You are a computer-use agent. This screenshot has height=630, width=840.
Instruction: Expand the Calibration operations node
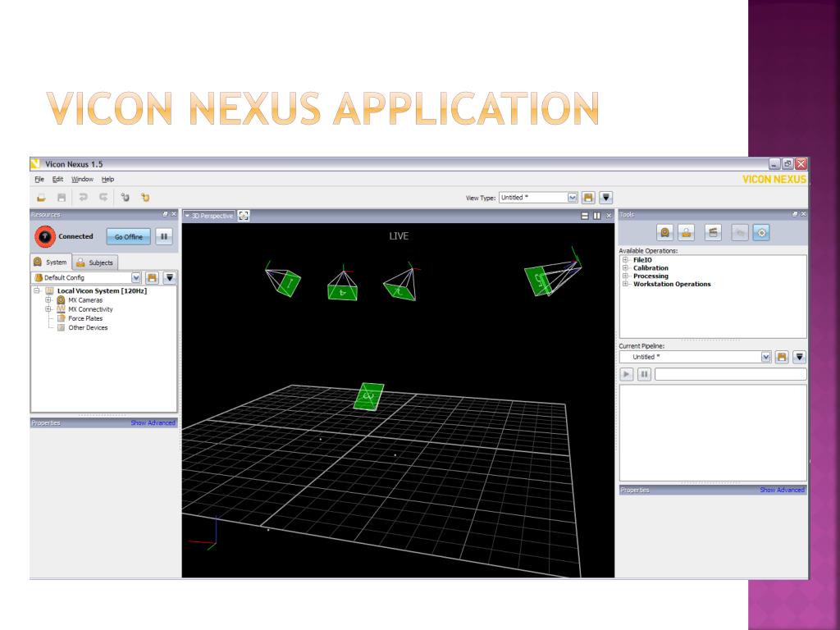coord(625,268)
